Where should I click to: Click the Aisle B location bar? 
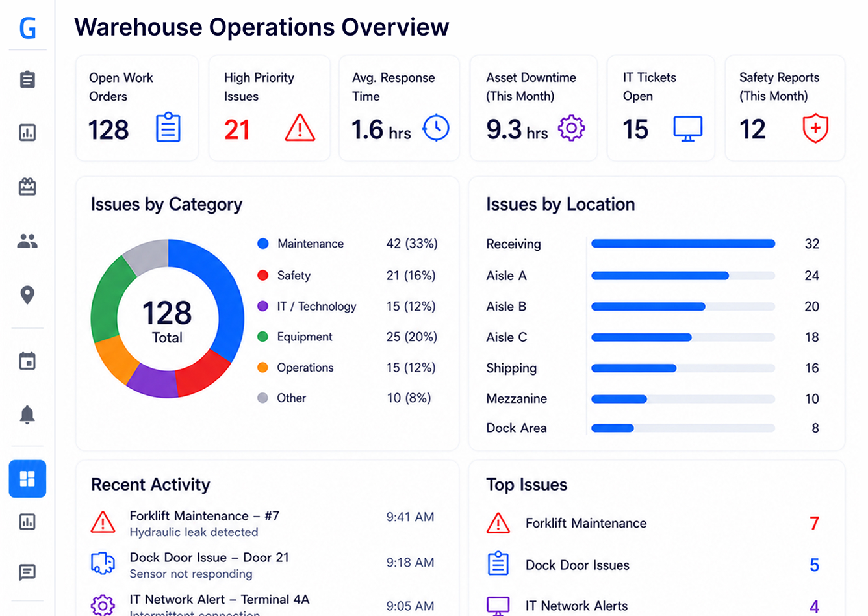click(683, 306)
